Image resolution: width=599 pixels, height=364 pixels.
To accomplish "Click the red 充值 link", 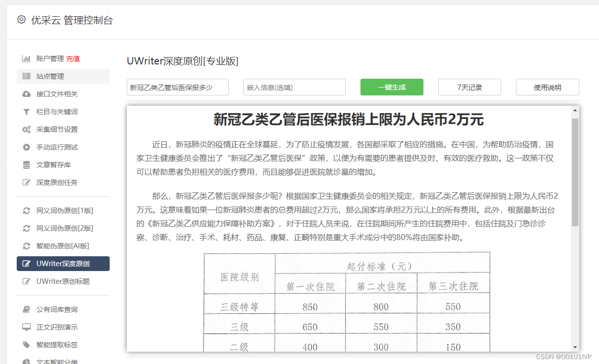I will [x=73, y=59].
